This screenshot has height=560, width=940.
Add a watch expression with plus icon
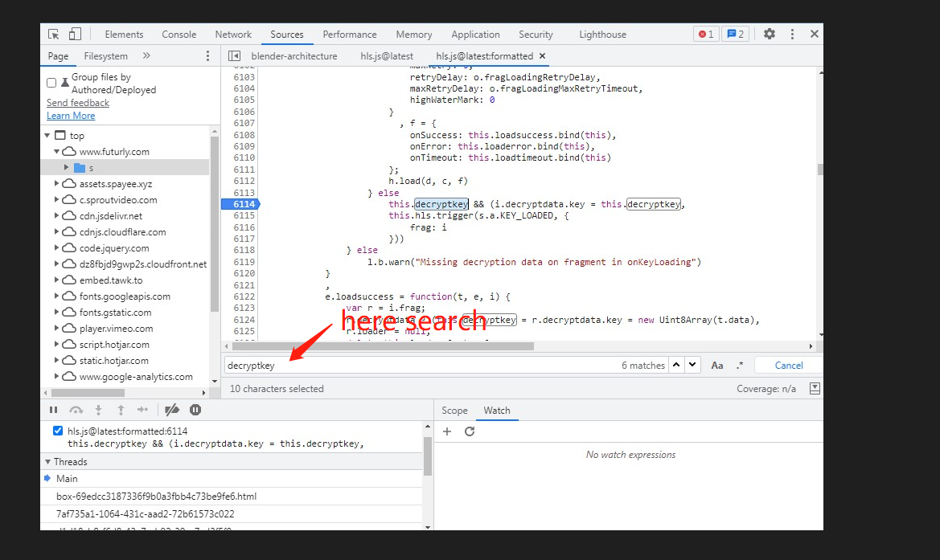[447, 431]
